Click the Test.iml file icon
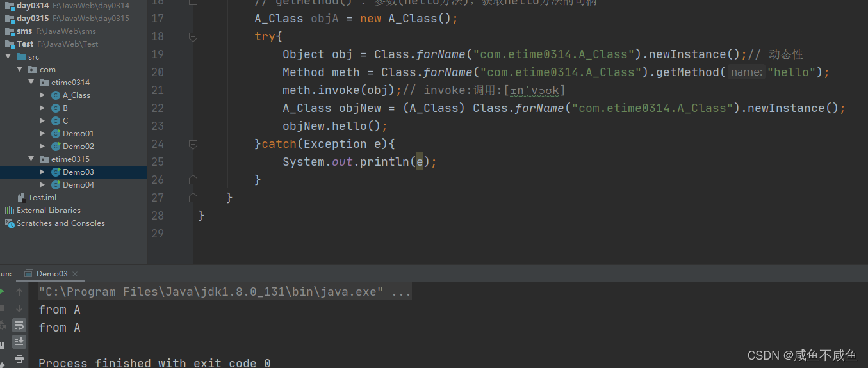 [x=21, y=198]
